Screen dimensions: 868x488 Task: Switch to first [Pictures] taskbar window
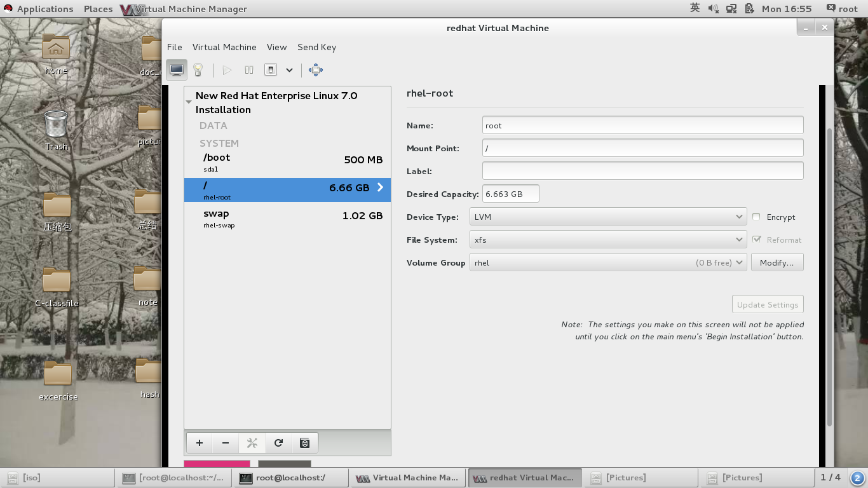click(641, 478)
